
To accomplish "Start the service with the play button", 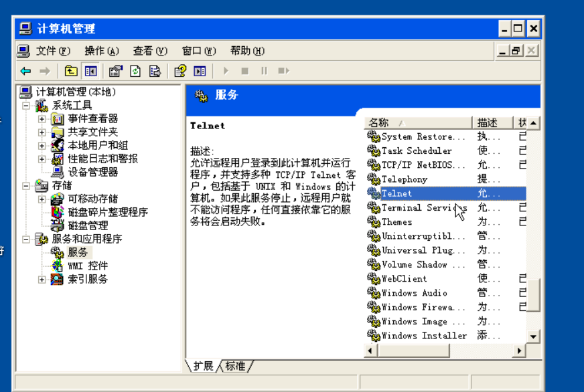I will pyautogui.click(x=226, y=71).
